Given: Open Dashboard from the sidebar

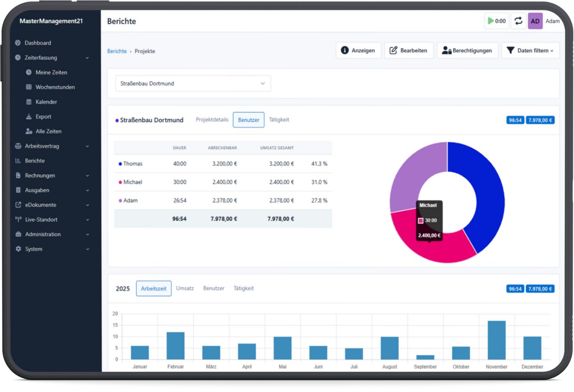Looking at the screenshot, I should point(38,43).
